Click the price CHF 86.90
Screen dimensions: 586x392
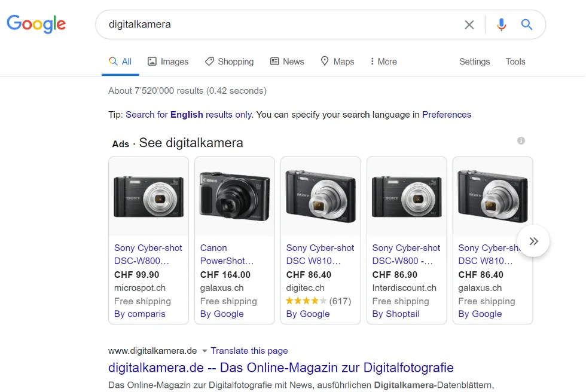click(x=395, y=275)
